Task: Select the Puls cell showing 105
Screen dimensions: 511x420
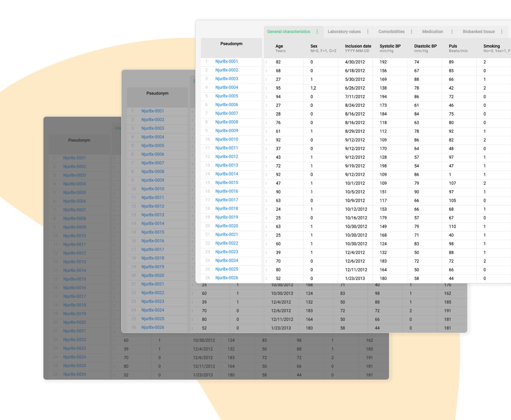Action: point(452,200)
